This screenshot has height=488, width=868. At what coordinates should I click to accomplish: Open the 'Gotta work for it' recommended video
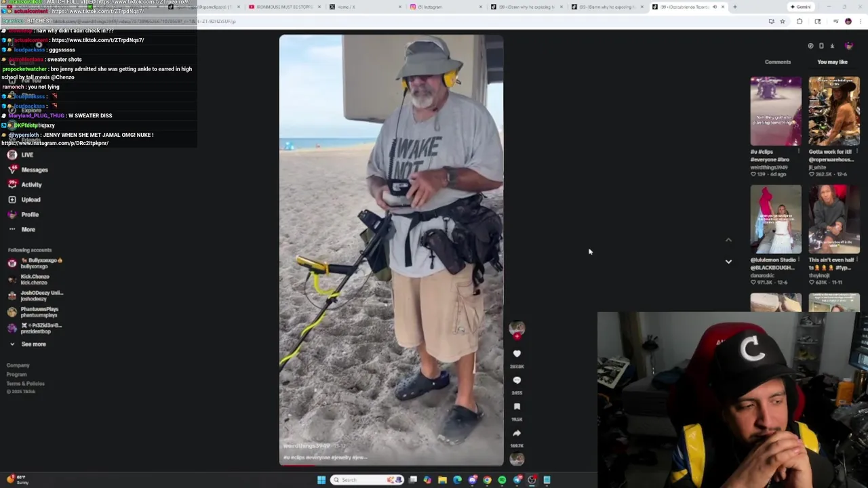click(834, 111)
